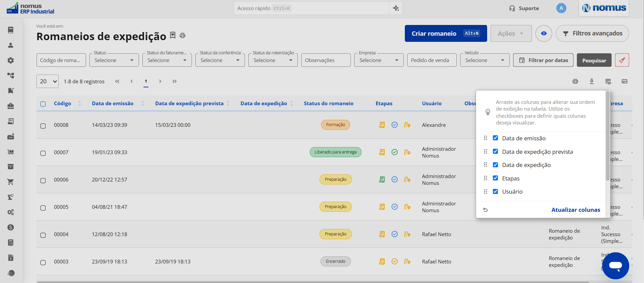Screen dimensions: 644x283
Task: Click the route-pin stage icon for romaneio 00006
Action: (407, 179)
